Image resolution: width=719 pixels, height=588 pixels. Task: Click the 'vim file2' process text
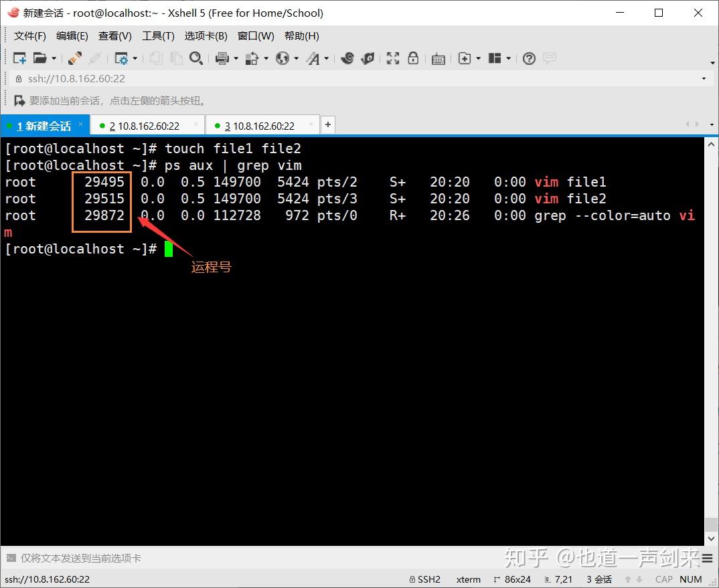click(x=570, y=199)
